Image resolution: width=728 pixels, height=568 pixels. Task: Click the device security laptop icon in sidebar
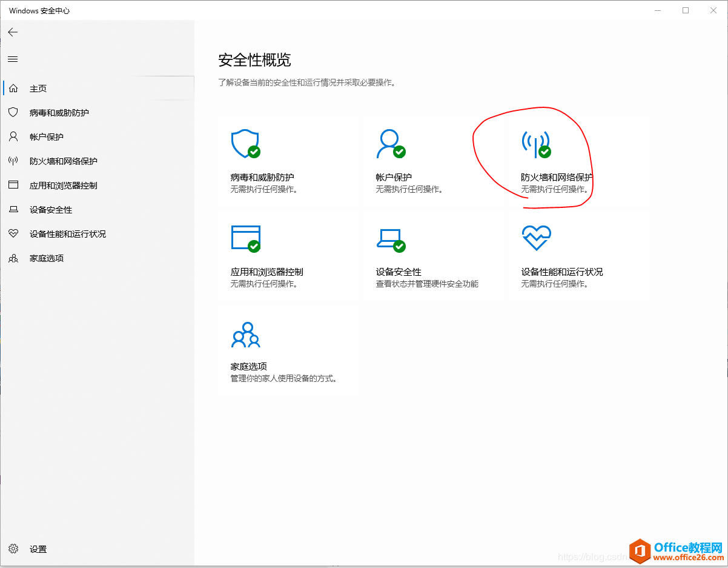13,210
